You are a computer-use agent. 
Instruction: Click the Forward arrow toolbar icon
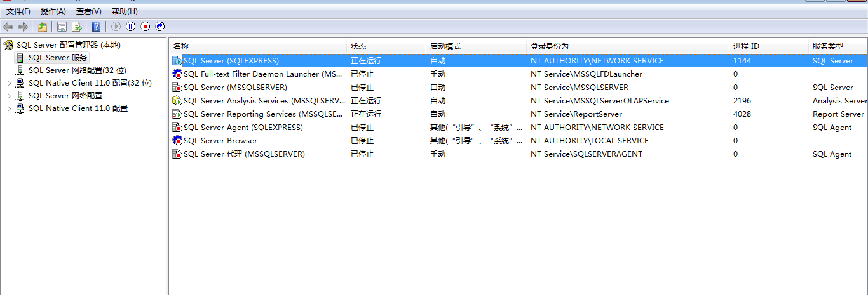tap(23, 27)
